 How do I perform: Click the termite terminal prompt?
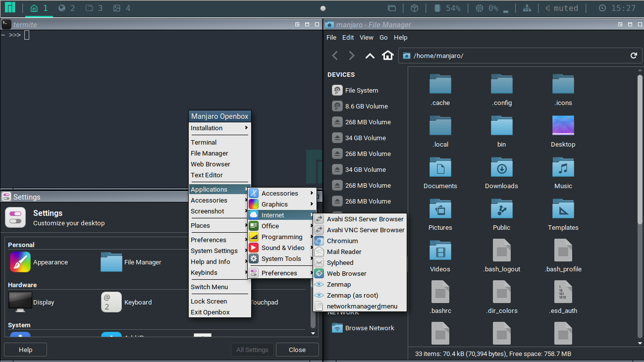pyautogui.click(x=15, y=35)
